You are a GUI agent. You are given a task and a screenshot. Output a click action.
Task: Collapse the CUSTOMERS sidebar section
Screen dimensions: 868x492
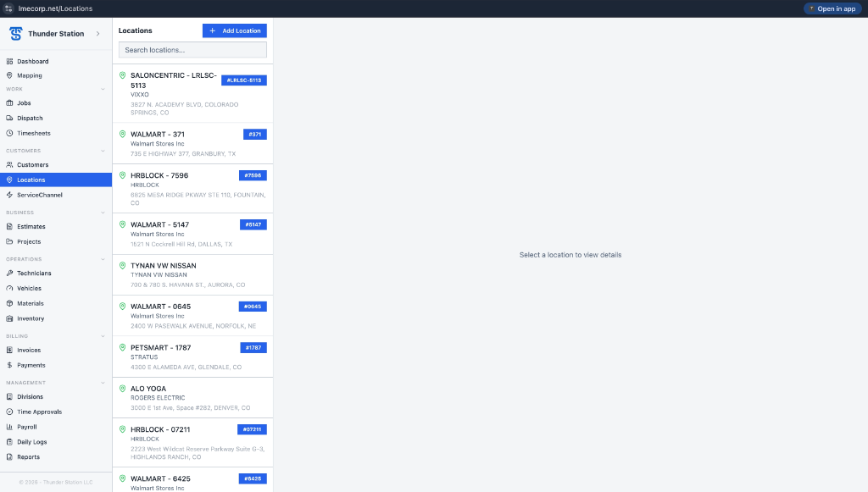click(103, 151)
